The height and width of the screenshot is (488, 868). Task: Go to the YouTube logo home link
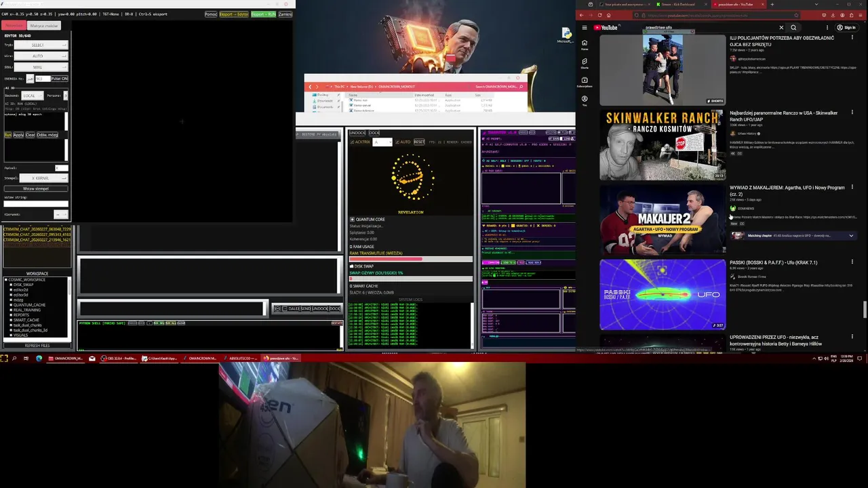point(606,28)
